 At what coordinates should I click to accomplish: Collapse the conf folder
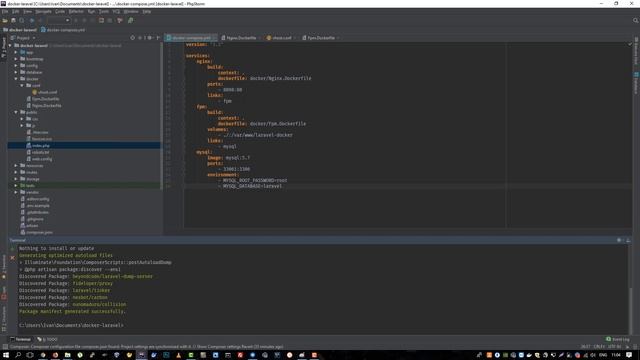click(x=22, y=85)
